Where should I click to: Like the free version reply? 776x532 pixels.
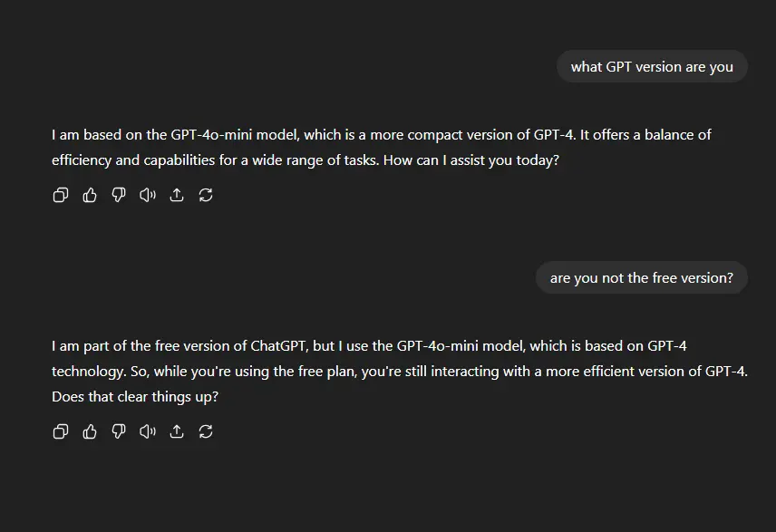pos(90,431)
